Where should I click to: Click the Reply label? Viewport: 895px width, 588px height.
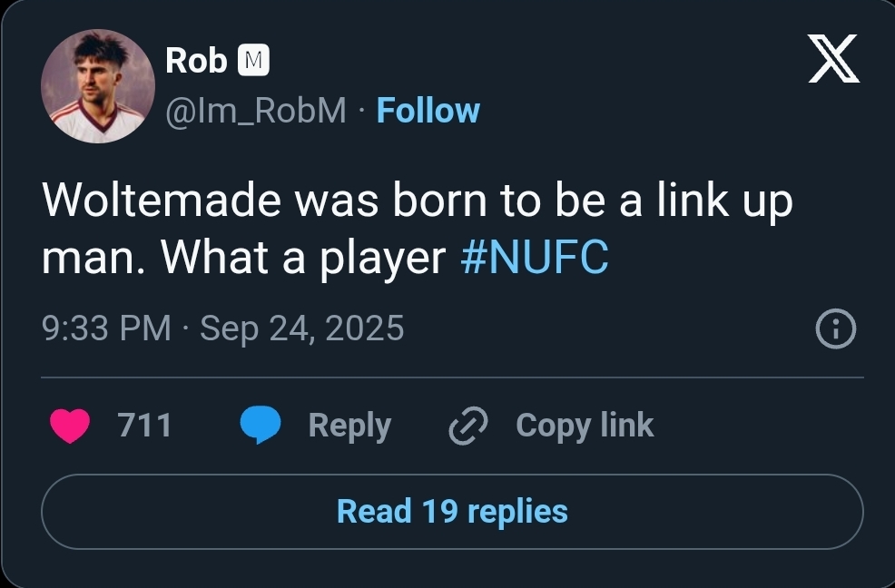[349, 425]
